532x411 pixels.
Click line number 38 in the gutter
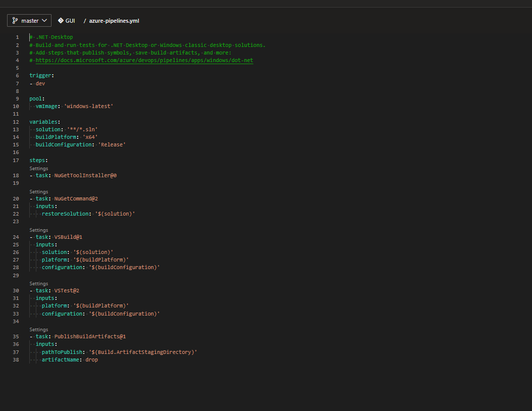tap(16, 360)
